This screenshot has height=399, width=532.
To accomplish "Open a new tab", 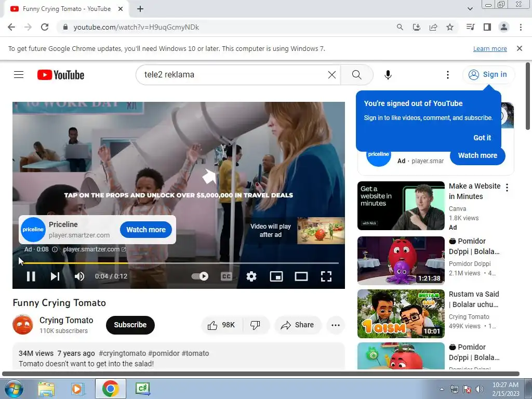I will pos(140,9).
